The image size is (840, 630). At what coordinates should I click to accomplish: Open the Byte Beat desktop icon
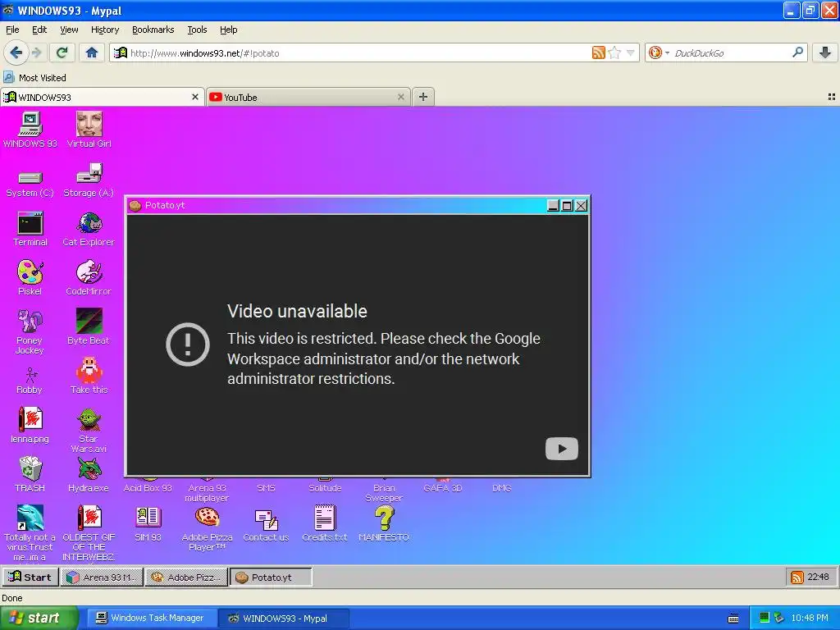[89, 326]
